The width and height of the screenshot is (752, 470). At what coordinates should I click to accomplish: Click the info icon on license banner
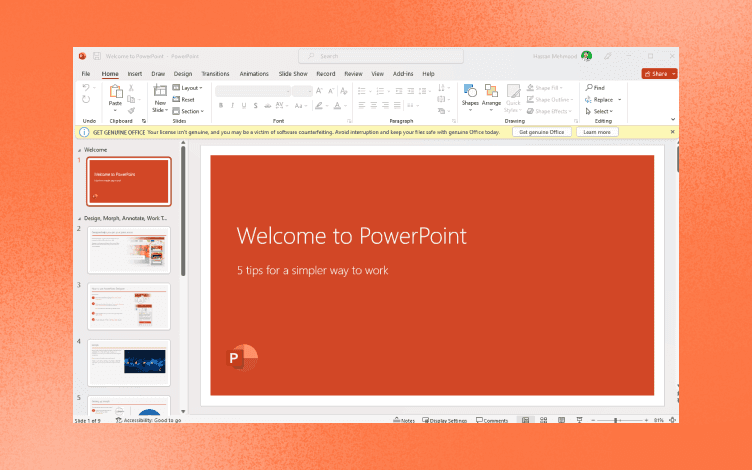84,132
